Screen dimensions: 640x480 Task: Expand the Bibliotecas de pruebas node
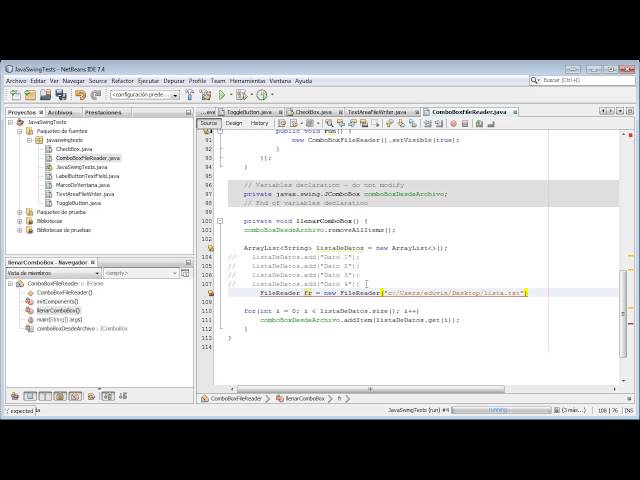coord(20,230)
